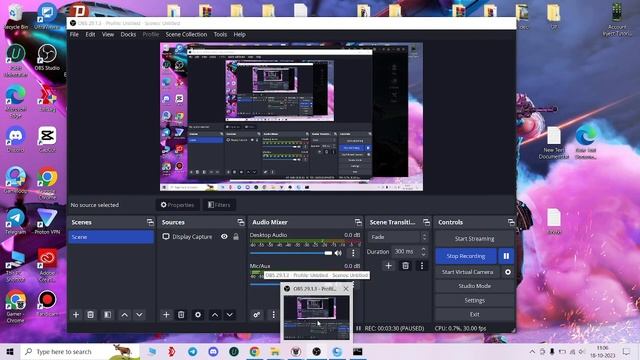640x360 pixels.
Task: Click Start Virtual Camera button
Action: [x=468, y=272]
